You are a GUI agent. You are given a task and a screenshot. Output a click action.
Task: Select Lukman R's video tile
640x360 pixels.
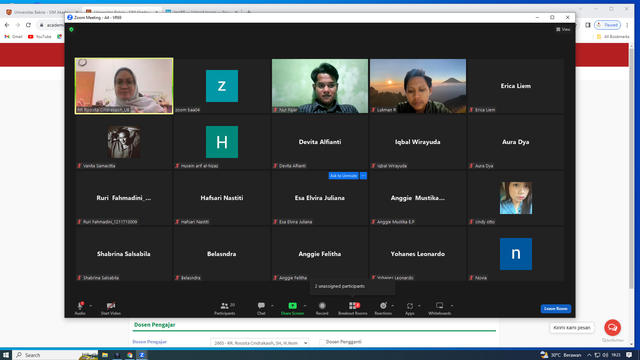click(x=418, y=86)
